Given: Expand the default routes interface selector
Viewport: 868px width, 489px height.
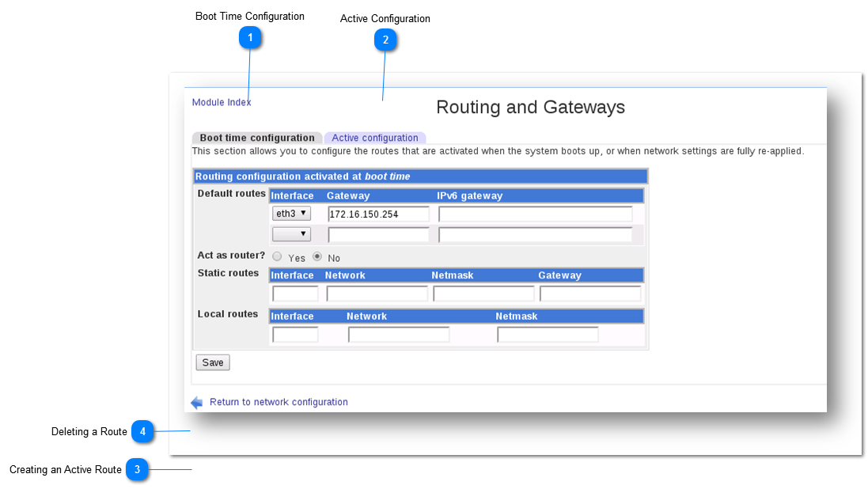Looking at the screenshot, I should tap(291, 213).
